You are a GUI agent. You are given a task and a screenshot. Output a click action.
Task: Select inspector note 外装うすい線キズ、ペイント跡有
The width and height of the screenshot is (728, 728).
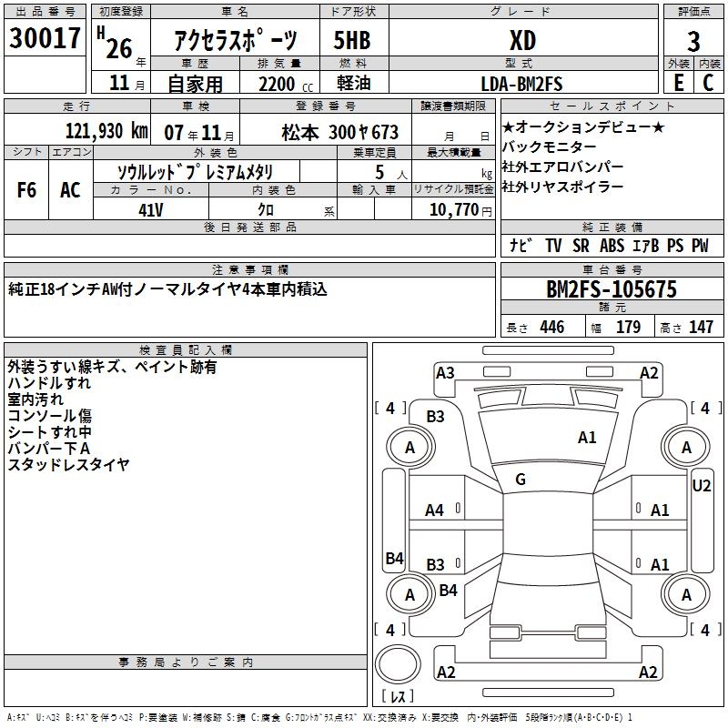pyautogui.click(x=112, y=367)
